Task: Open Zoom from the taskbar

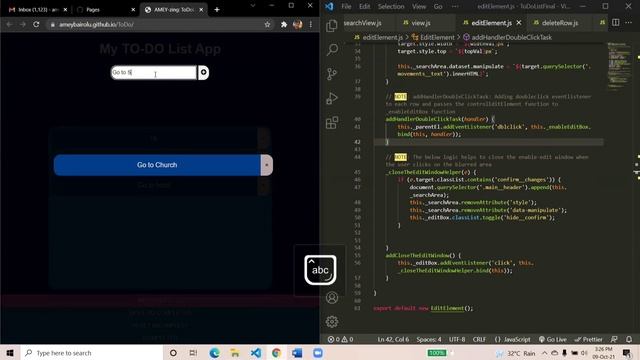Action: 318,353
